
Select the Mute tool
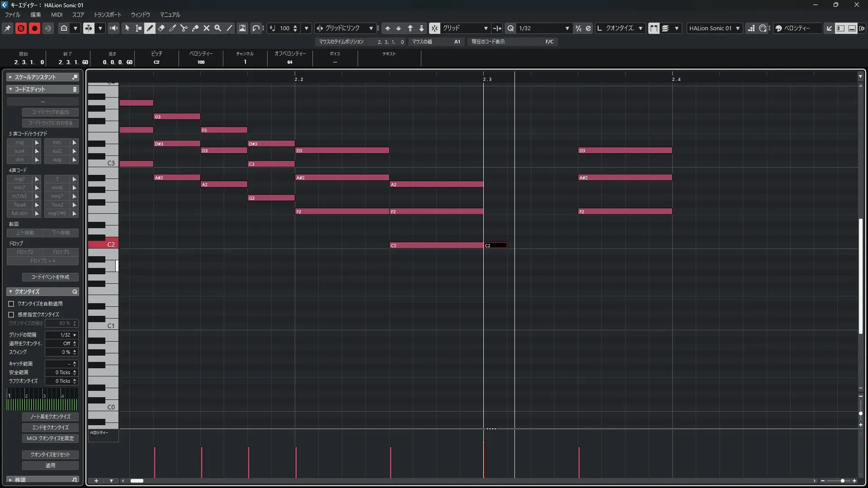click(207, 28)
